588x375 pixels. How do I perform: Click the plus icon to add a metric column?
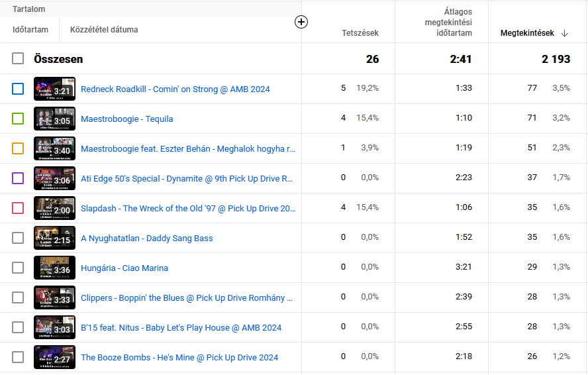301,22
